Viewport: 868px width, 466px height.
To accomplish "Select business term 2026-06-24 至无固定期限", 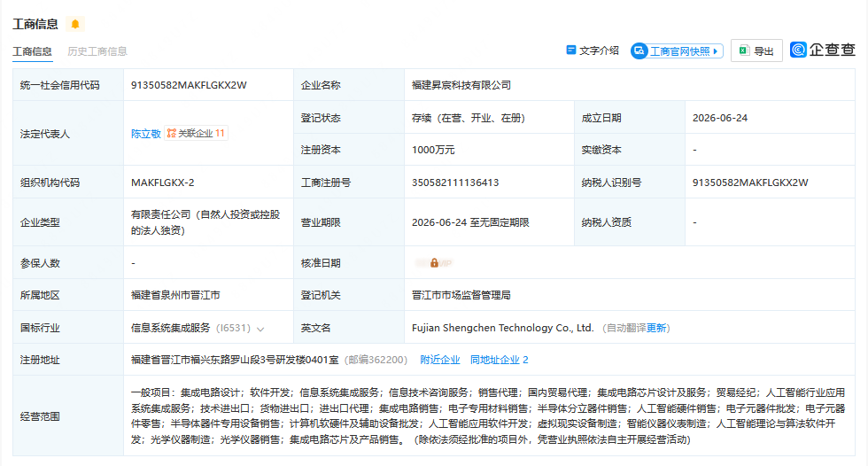I will (x=470, y=222).
